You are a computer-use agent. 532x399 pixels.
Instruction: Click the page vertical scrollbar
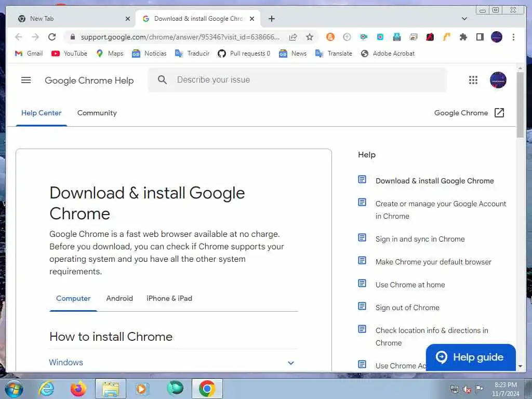click(520, 105)
